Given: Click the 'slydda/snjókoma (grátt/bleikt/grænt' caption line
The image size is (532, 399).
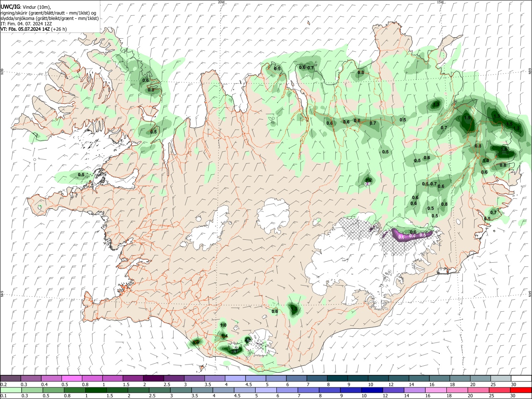Looking at the screenshot, I should [x=49, y=18].
